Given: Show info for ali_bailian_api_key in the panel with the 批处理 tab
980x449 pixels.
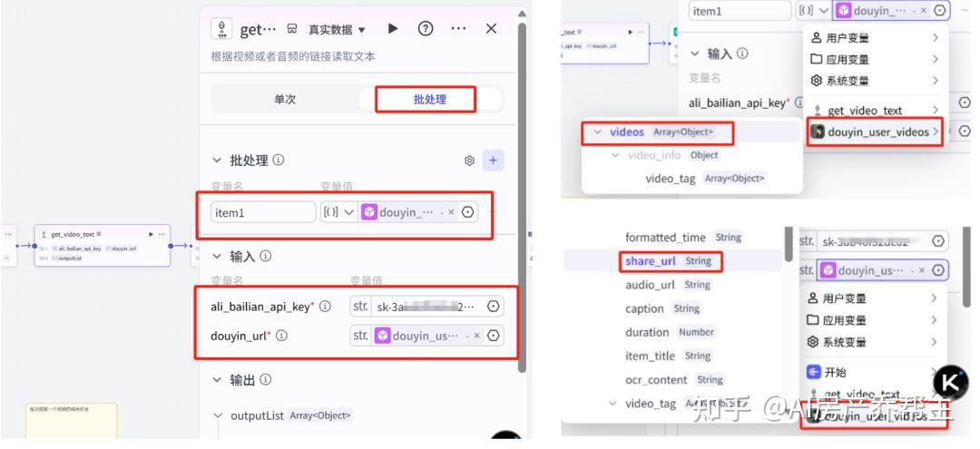Looking at the screenshot, I should [x=325, y=307].
